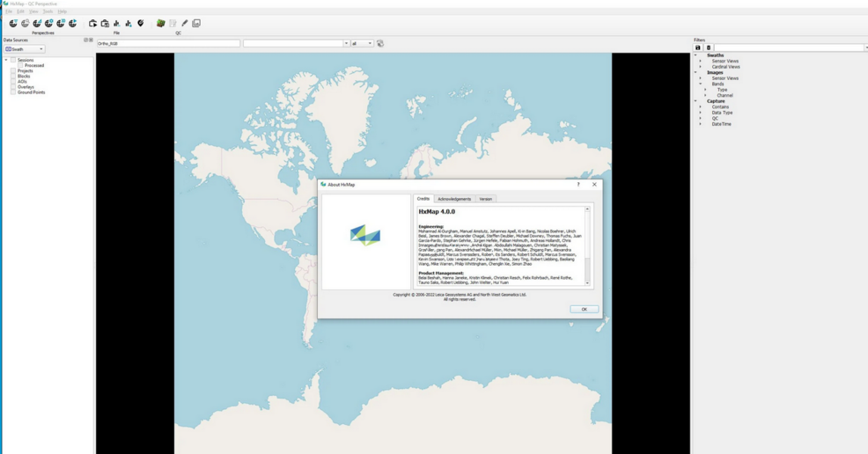Select the second, greyed-out globe perspective icon
The width and height of the screenshot is (868, 454).
[25, 23]
